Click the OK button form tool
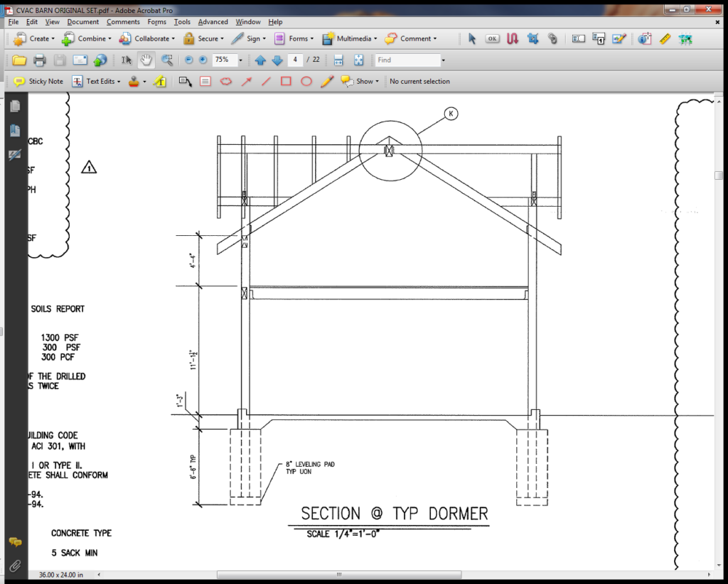 coord(493,39)
